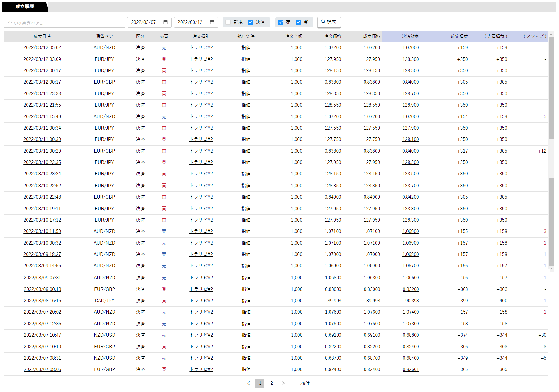Click the +399 profit value

[462, 301]
